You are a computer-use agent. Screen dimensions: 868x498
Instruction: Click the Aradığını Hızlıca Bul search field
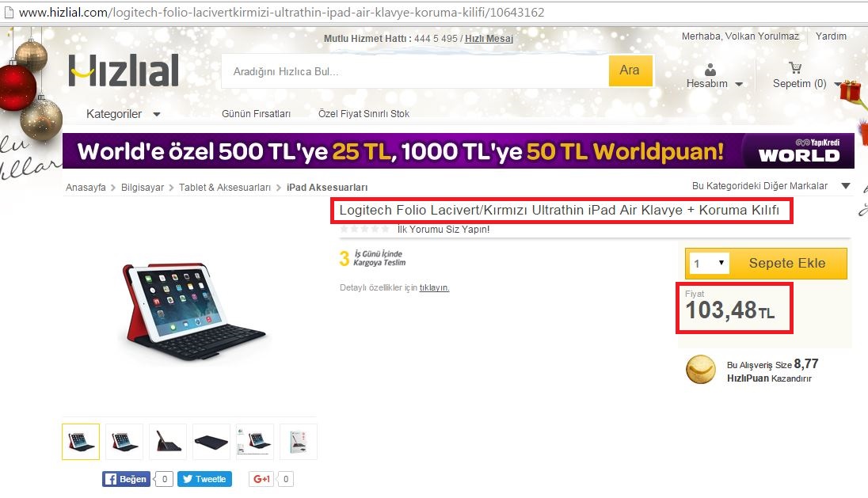coord(415,71)
